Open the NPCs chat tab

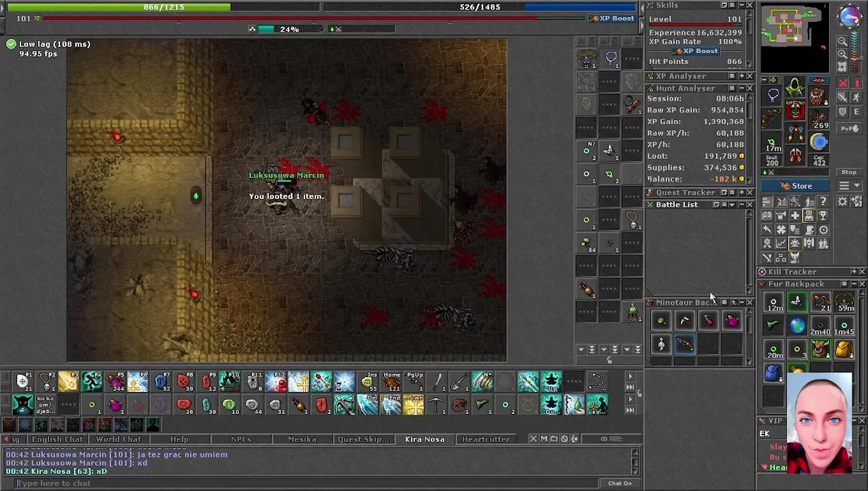(241, 439)
